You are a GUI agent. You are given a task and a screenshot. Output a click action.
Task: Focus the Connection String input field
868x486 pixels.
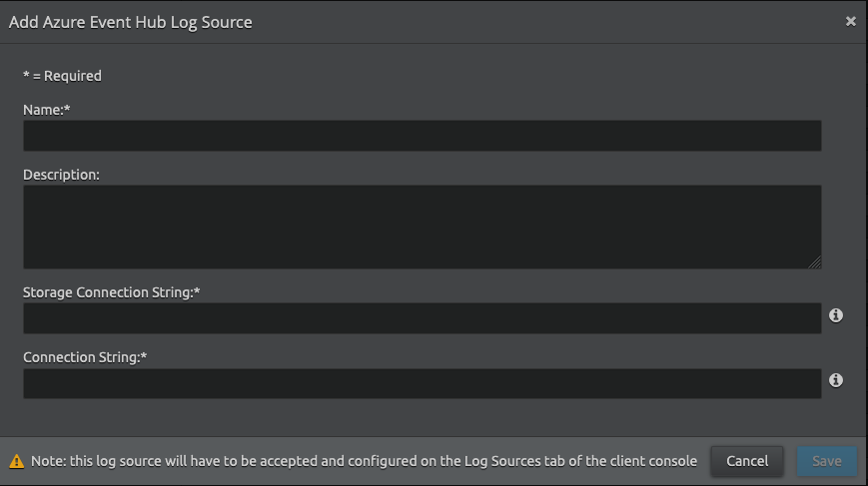coord(422,383)
